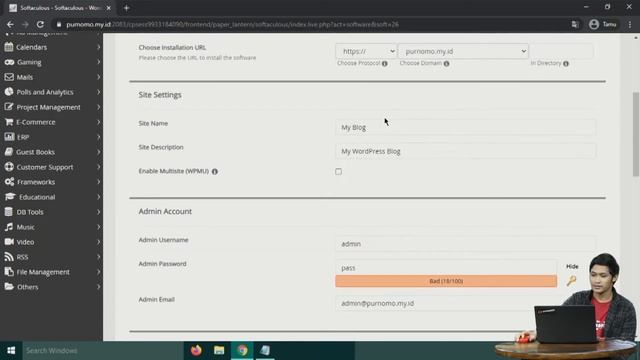Click the Frameworks gears icon

click(x=9, y=182)
